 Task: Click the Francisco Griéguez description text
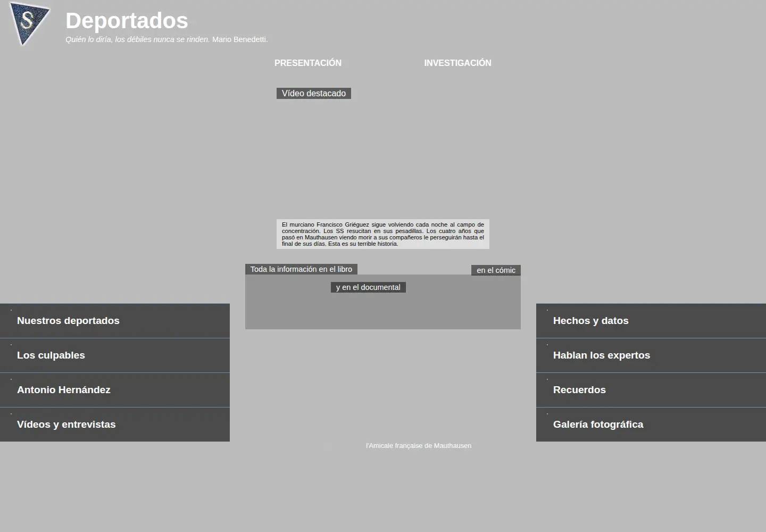point(383,234)
